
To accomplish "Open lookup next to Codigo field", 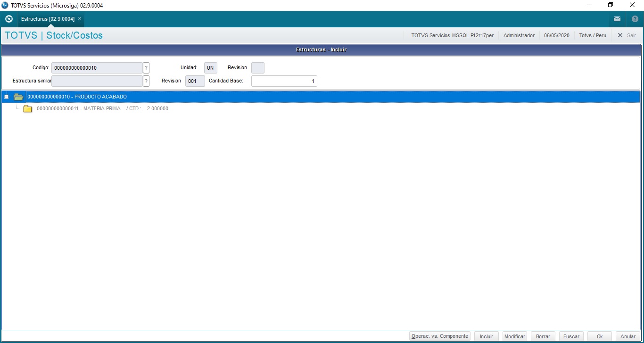I will 146,68.
